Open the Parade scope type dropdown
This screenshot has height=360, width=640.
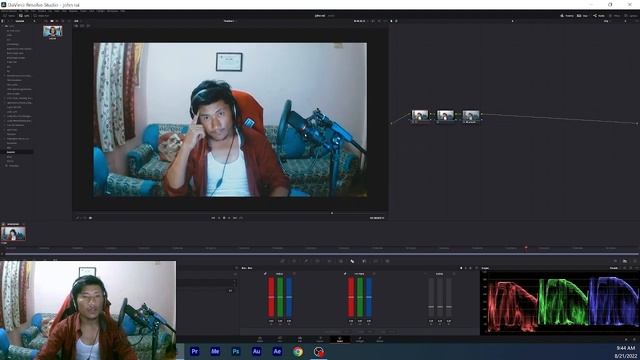click(614, 268)
